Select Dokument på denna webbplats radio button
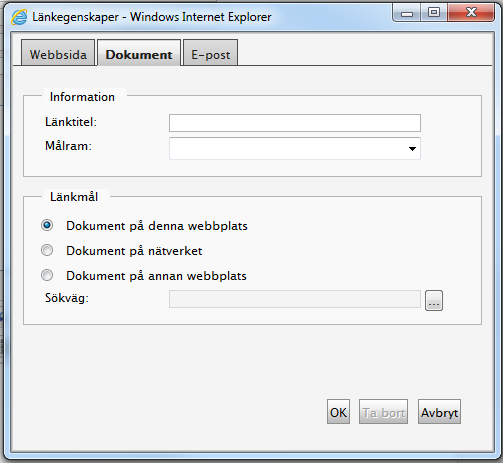The width and height of the screenshot is (503, 463). coord(47,225)
